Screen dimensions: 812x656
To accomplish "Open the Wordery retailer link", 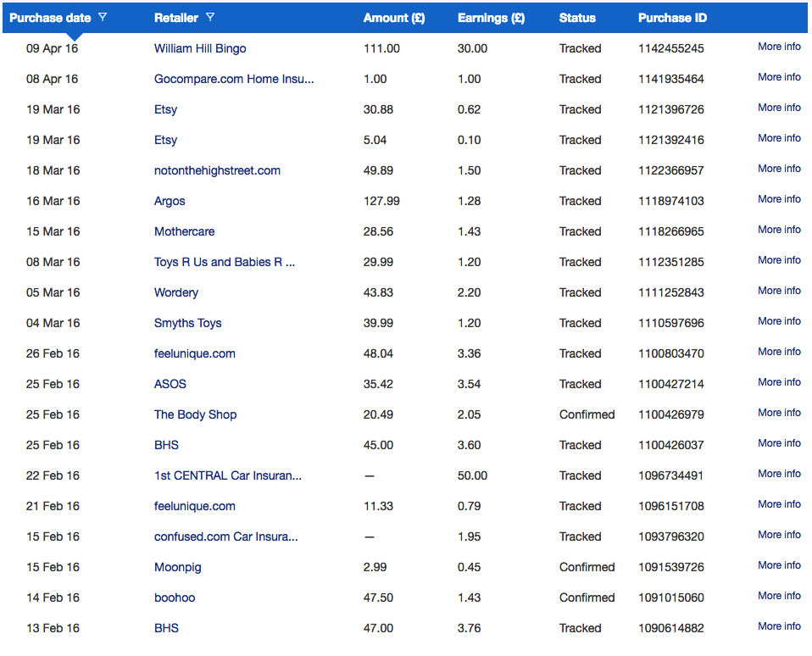I will pos(176,292).
